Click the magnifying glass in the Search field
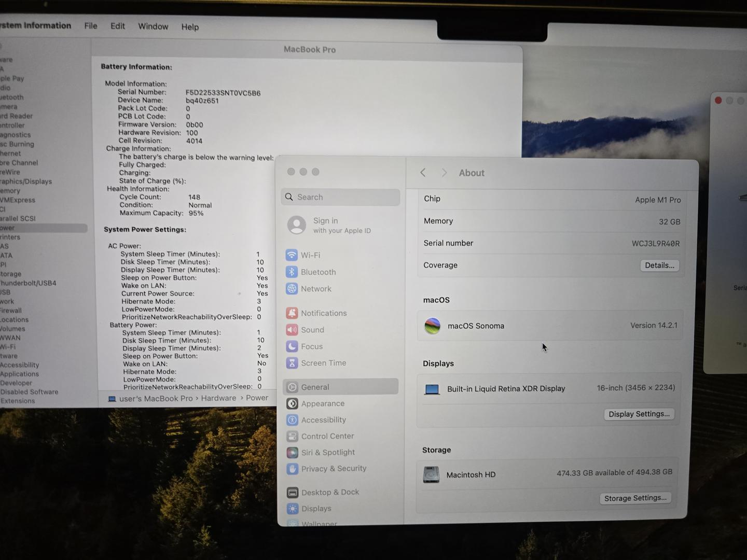This screenshot has width=747, height=560. [289, 197]
